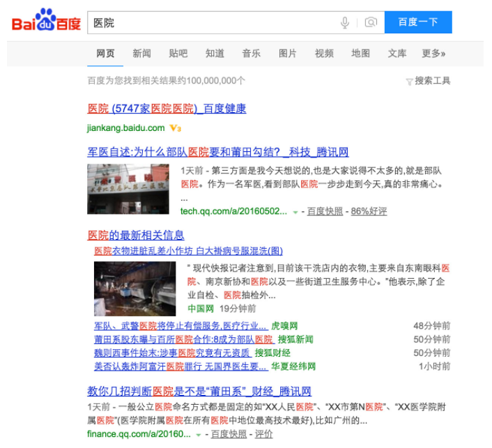Screen dimensions: 492x448
Task: Open the 图片 tab
Action: click(287, 54)
